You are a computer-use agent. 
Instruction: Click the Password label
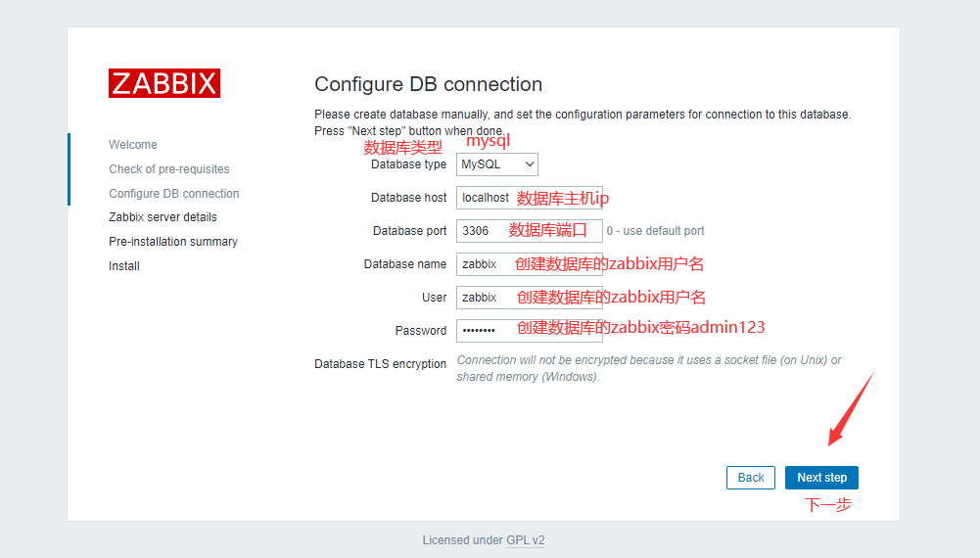[421, 331]
